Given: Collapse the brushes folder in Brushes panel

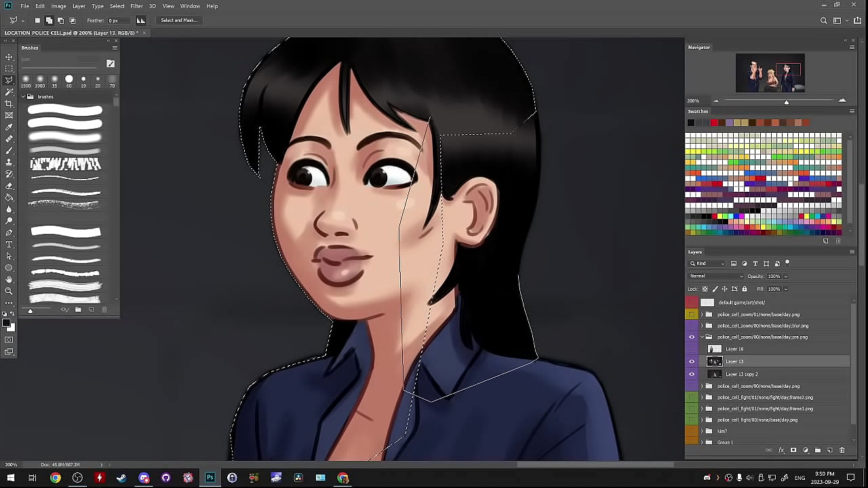Looking at the screenshot, I should coord(23,97).
